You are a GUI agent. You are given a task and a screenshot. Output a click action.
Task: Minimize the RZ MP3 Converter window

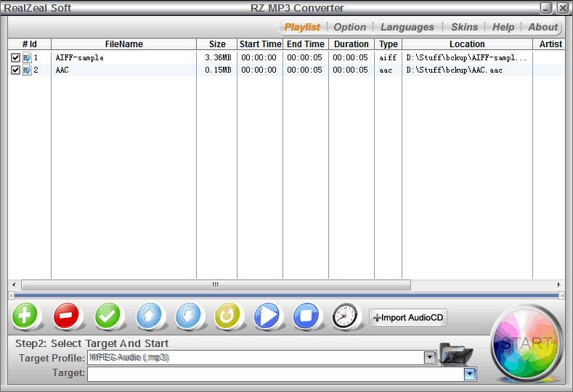546,8
